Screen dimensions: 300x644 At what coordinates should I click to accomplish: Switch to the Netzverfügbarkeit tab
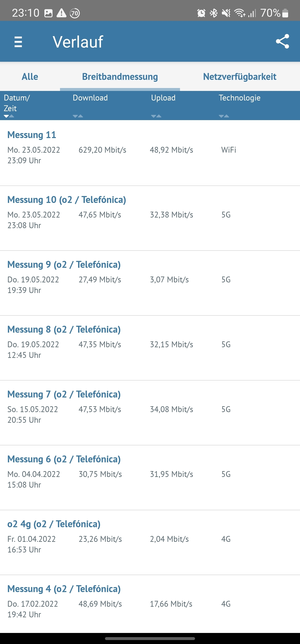[240, 77]
